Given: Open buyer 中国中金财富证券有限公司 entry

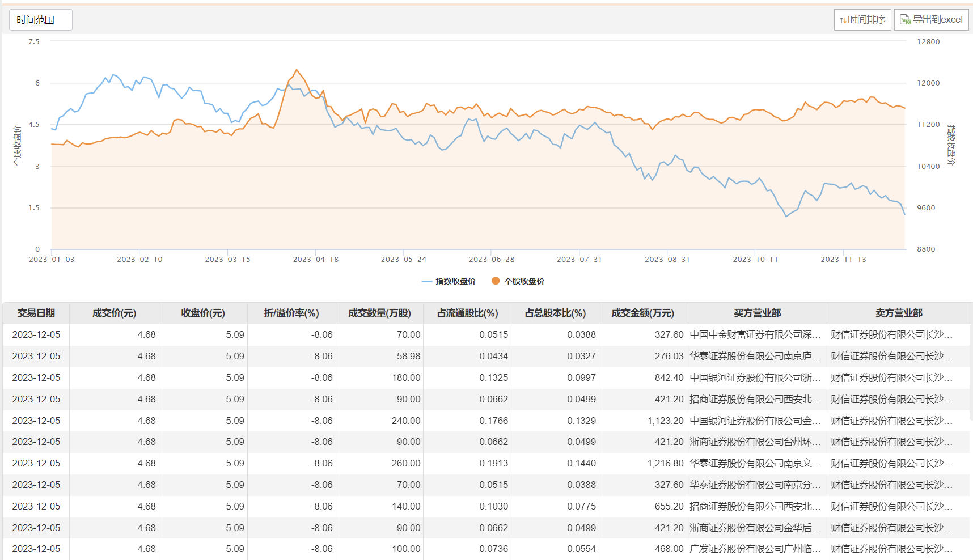Looking at the screenshot, I should pos(755,335).
